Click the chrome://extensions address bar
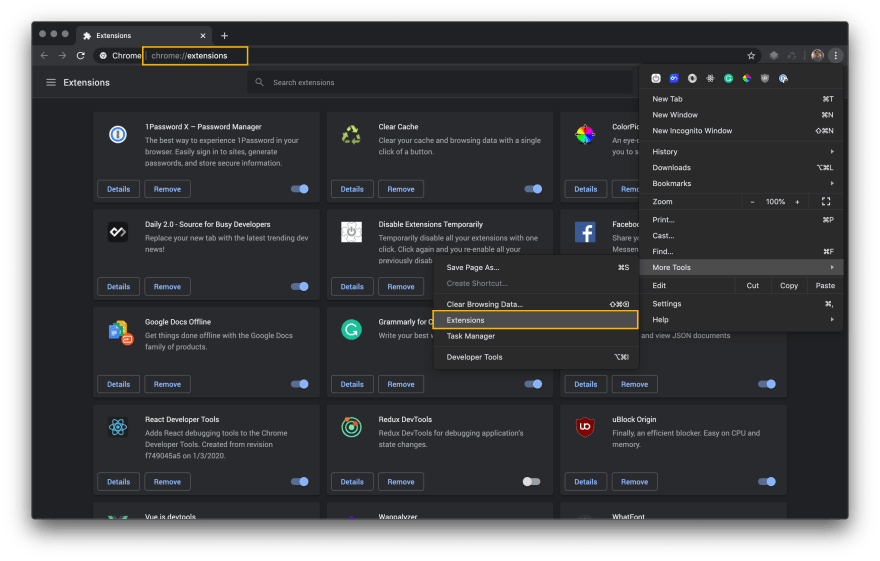Image resolution: width=880 pixels, height=561 pixels. pyautogui.click(x=195, y=56)
